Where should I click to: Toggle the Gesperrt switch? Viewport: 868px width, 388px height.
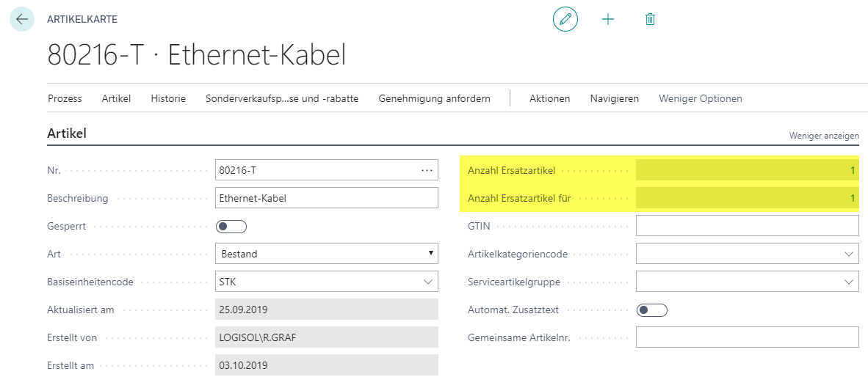[231, 227]
